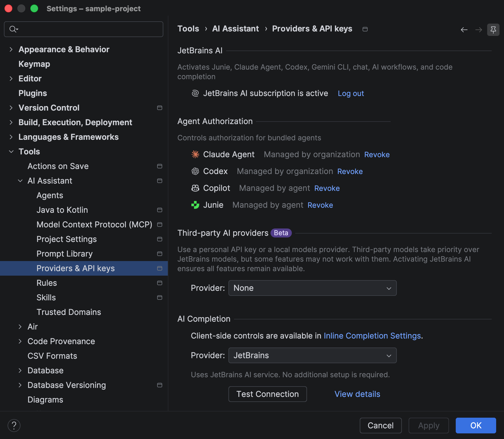Click project-level icon beside Providers & API keys breadcrumb
This screenshot has height=439, width=504.
pyautogui.click(x=365, y=29)
